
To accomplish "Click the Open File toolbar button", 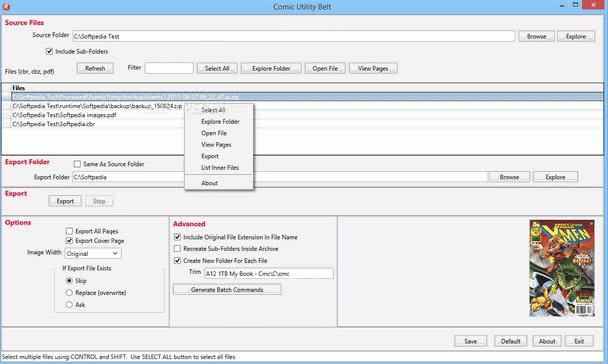I will pos(325,68).
